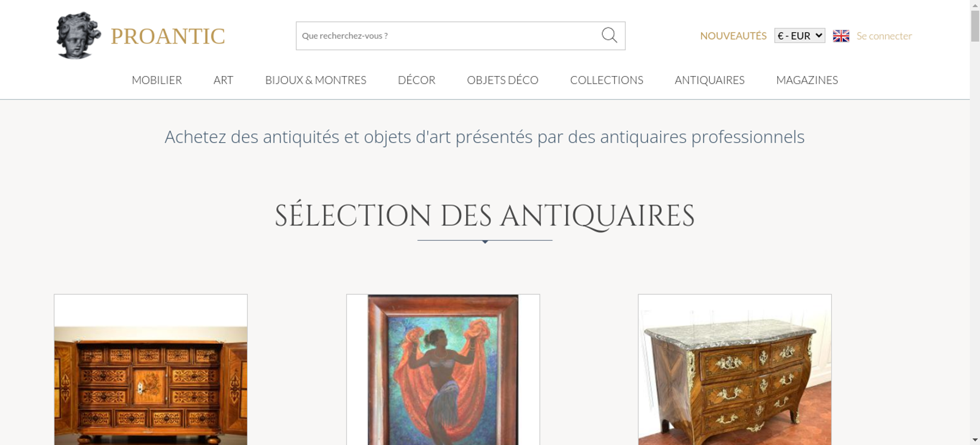Open the DÉCOR menu
Screen dimensions: 980x445
pos(416,80)
